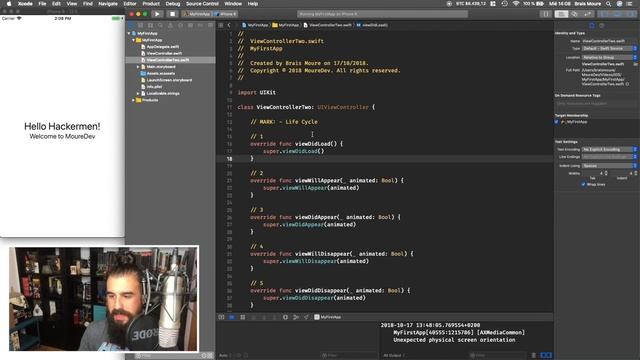The image size is (640, 360).
Task: Open the Type dropdown 'Default - Swift Source'
Action: click(609, 49)
